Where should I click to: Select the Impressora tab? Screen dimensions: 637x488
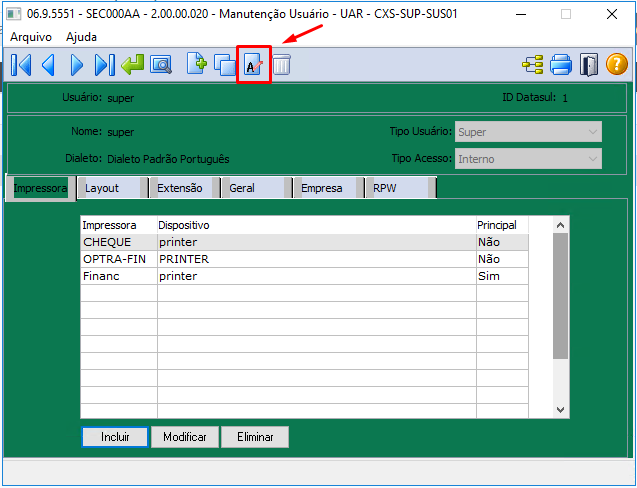(40, 188)
